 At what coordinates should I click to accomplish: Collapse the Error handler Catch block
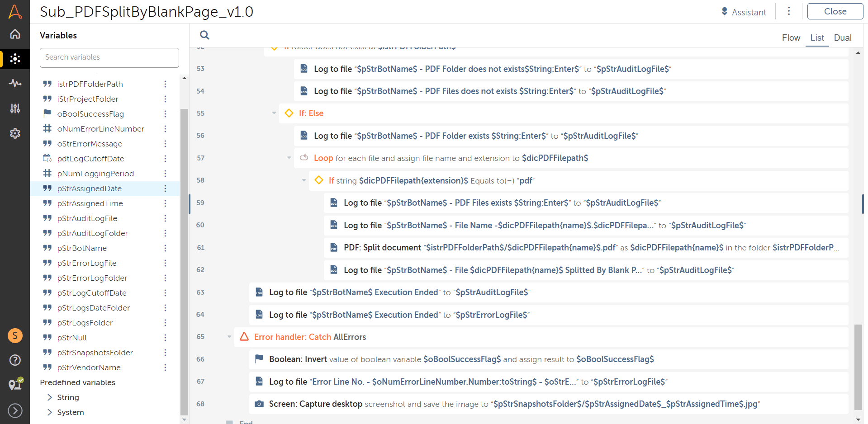tap(229, 337)
